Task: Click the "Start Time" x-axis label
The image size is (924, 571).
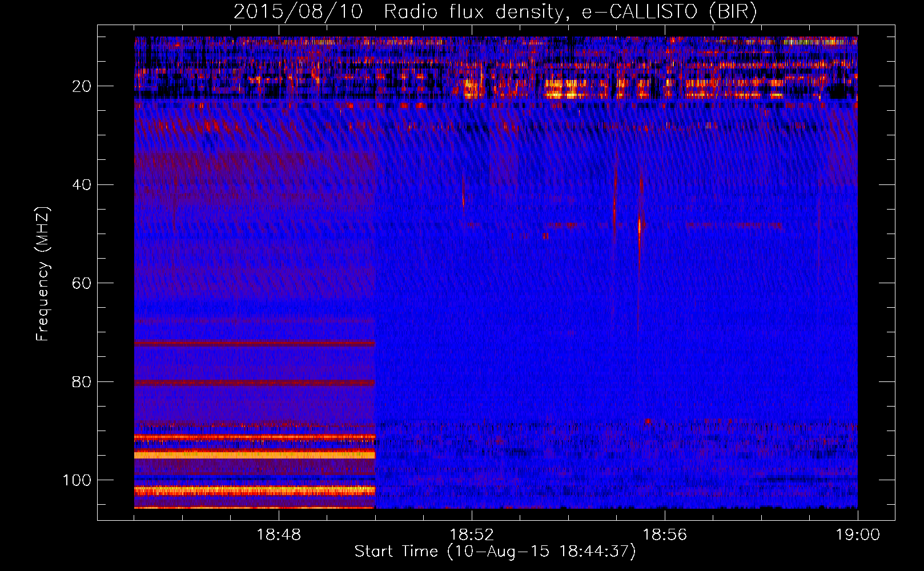Action: 495,552
